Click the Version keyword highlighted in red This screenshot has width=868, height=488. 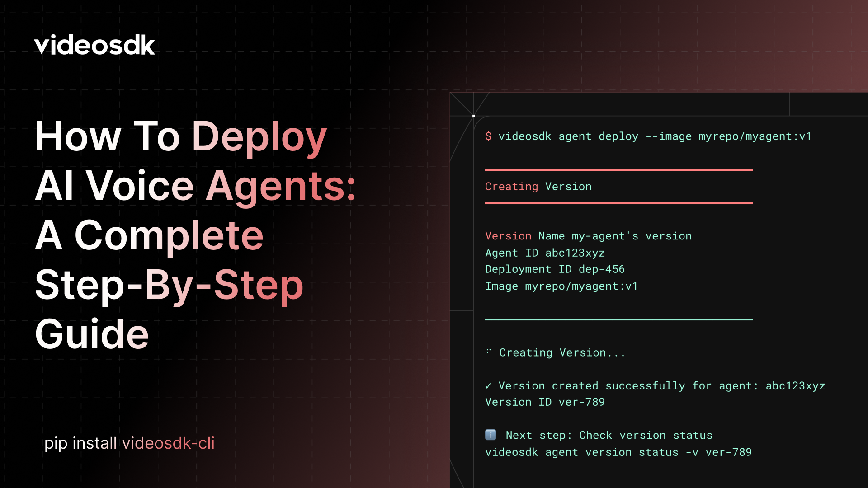point(508,236)
